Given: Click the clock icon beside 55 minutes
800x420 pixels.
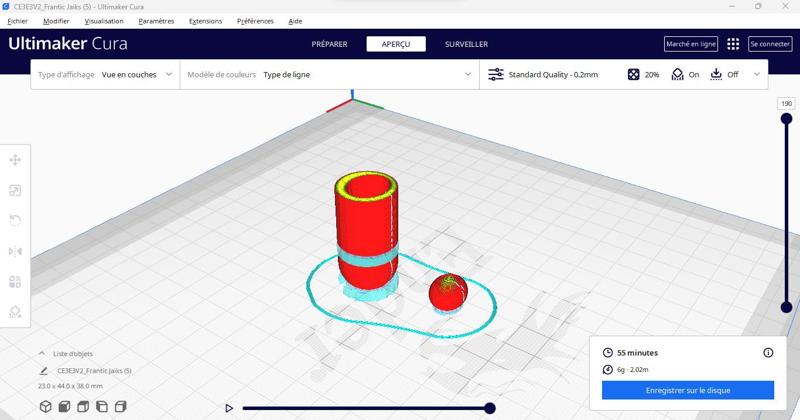Looking at the screenshot, I should coord(607,353).
